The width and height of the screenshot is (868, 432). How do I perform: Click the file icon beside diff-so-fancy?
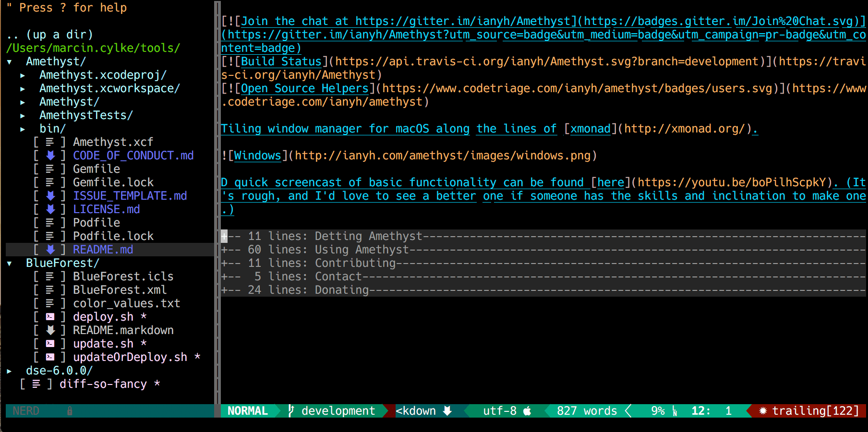(x=36, y=384)
